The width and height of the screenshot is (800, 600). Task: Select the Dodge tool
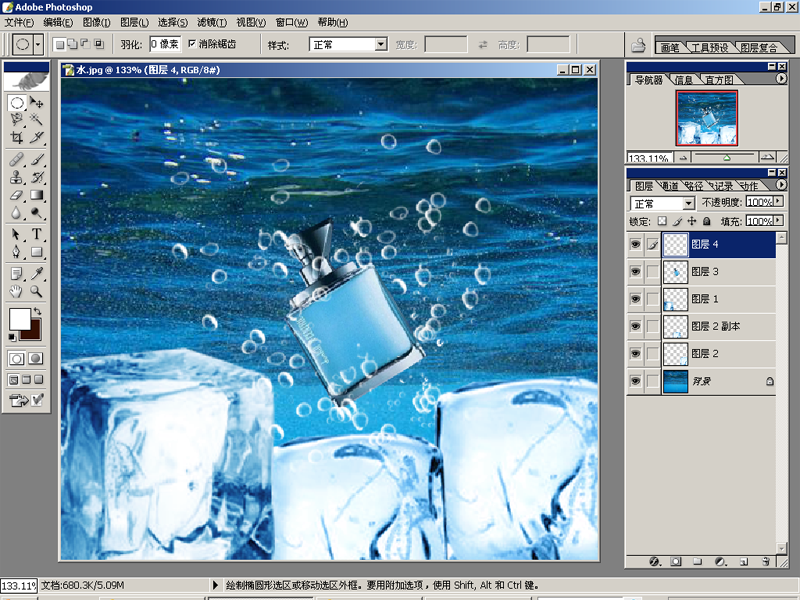coord(36,212)
